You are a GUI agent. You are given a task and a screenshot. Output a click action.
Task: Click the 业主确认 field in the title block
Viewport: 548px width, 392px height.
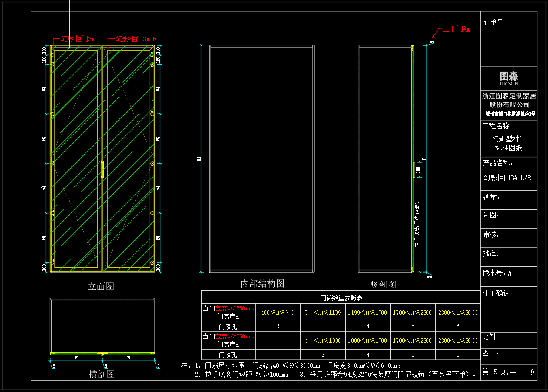498,293
